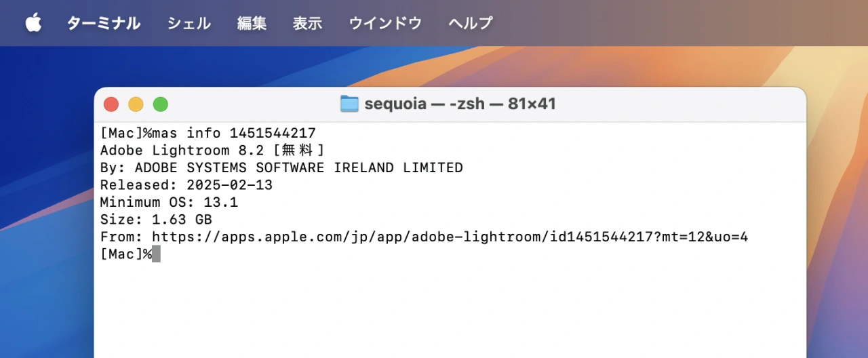
Task: Click the gray cursor block at last prompt
Action: click(156, 254)
